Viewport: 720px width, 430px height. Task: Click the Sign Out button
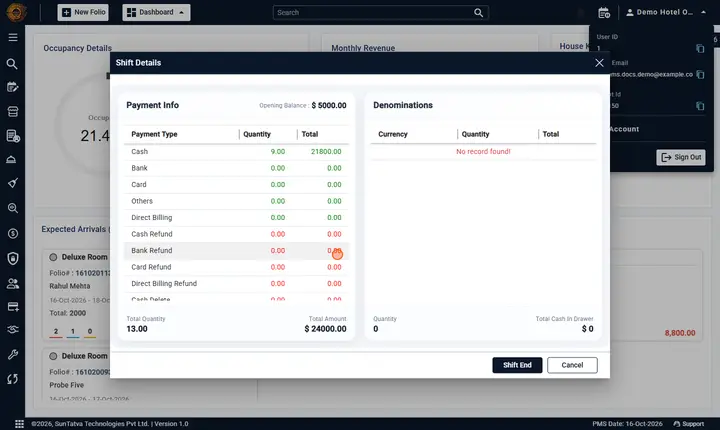[681, 157]
